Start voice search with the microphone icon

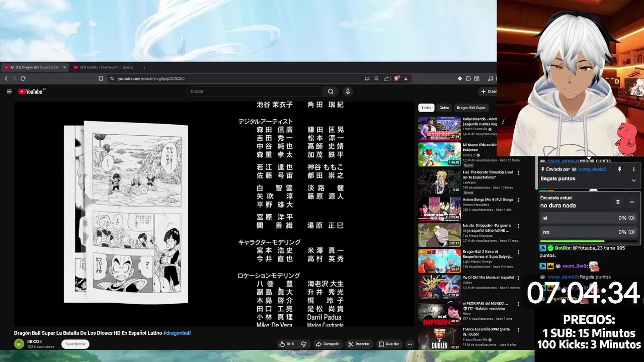pyautogui.click(x=347, y=92)
